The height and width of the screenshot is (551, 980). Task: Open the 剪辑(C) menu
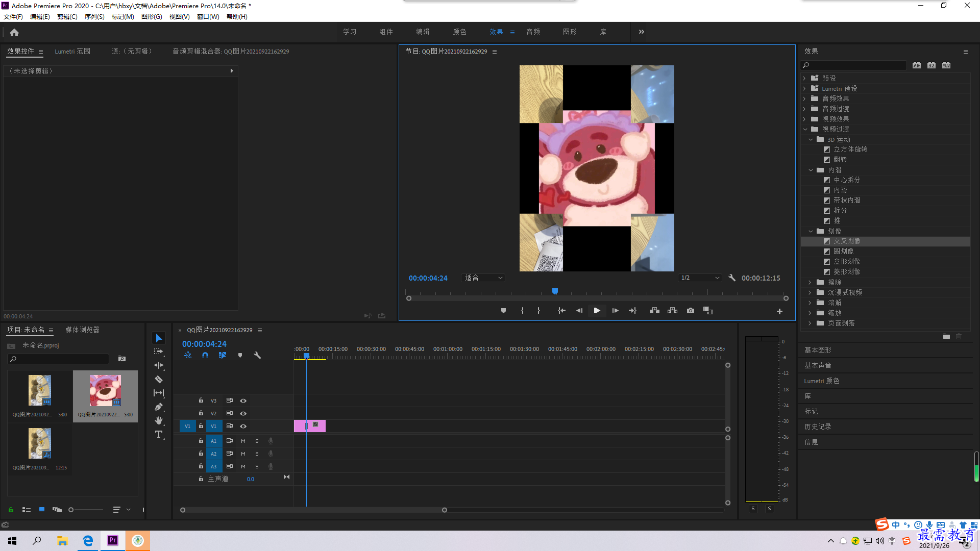click(x=67, y=17)
